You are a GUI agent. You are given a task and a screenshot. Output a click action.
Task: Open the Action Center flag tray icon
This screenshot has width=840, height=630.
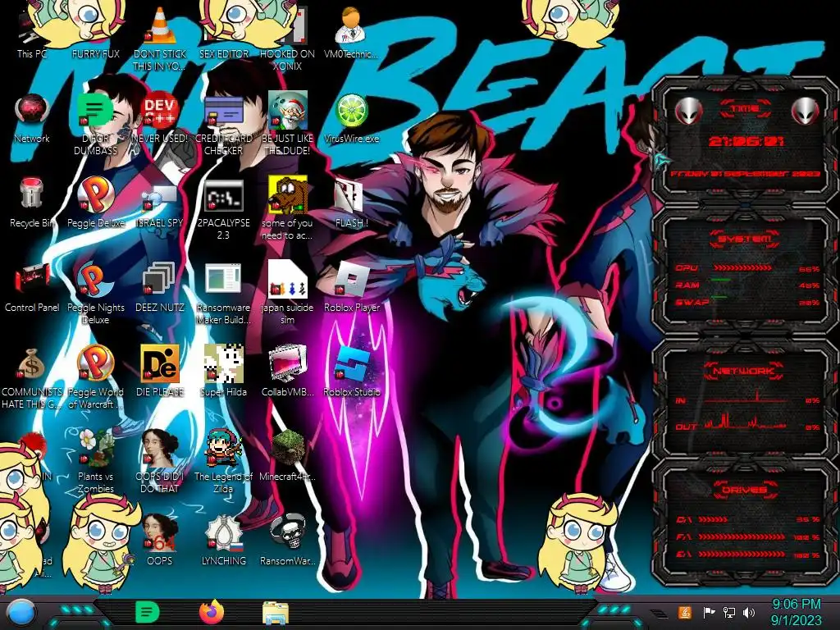pos(710,612)
